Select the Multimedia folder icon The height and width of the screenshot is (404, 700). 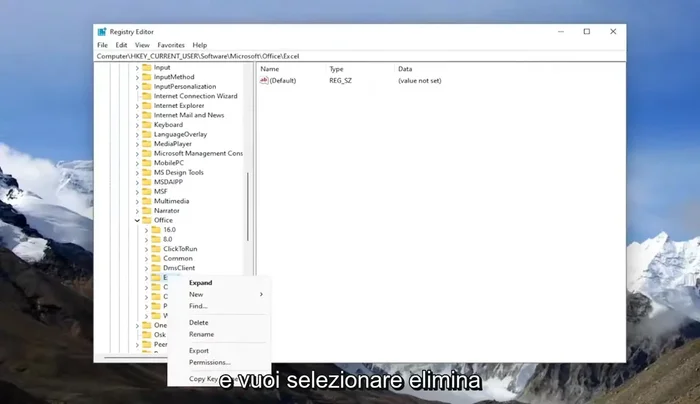(x=146, y=201)
